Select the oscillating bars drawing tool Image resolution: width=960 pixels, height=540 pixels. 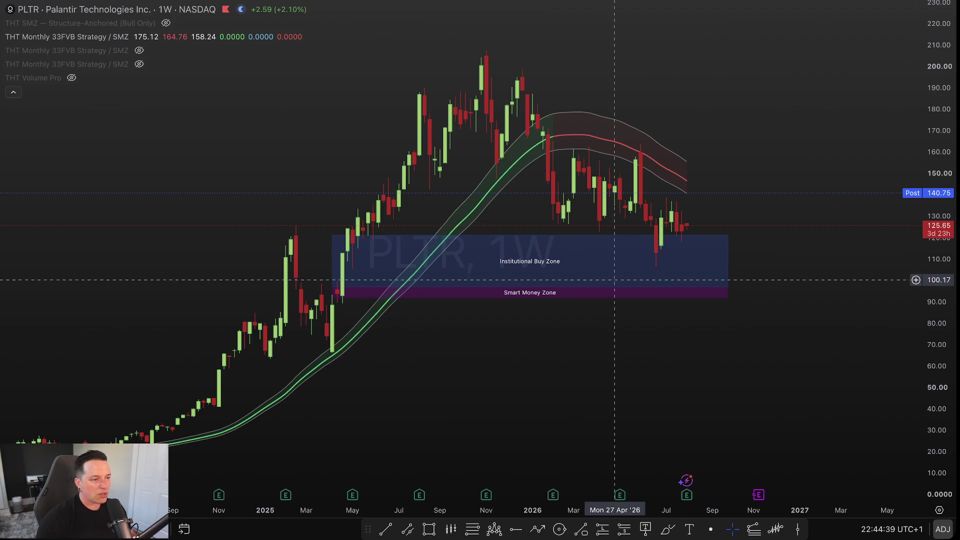pos(776,529)
